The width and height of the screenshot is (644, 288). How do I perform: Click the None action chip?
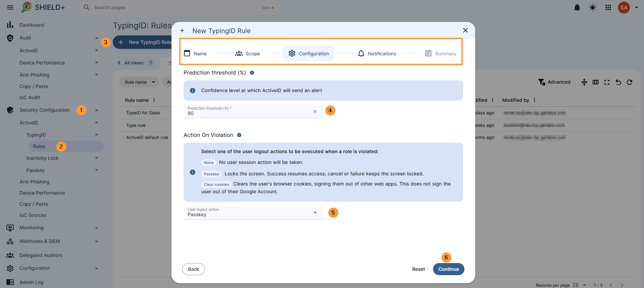click(209, 163)
